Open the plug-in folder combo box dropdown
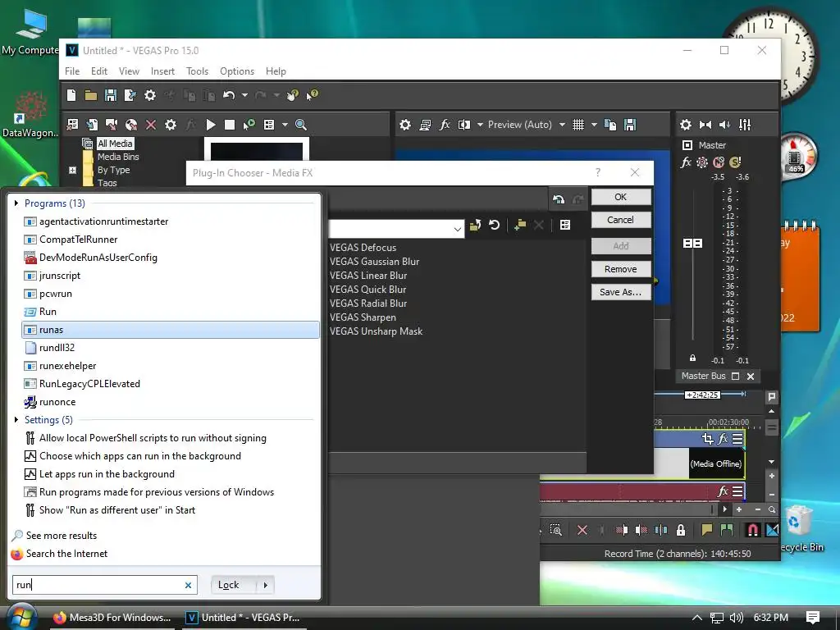The height and width of the screenshot is (630, 840). point(457,229)
